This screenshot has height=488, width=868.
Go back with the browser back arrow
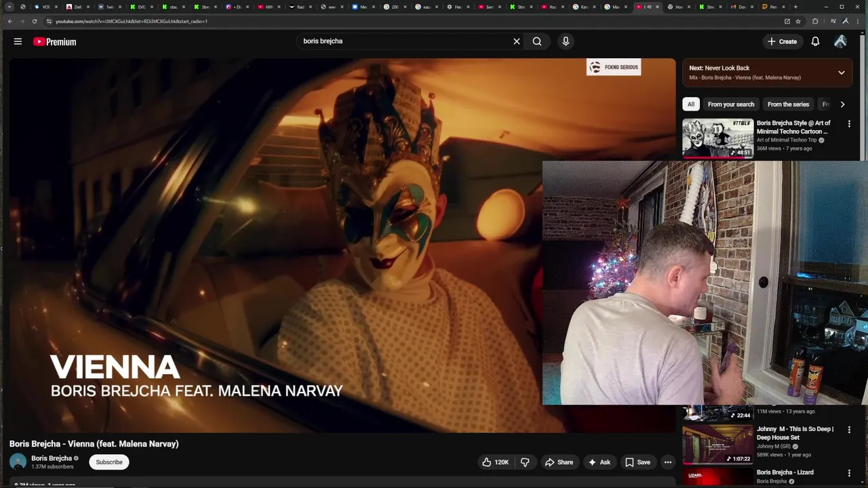click(x=9, y=21)
